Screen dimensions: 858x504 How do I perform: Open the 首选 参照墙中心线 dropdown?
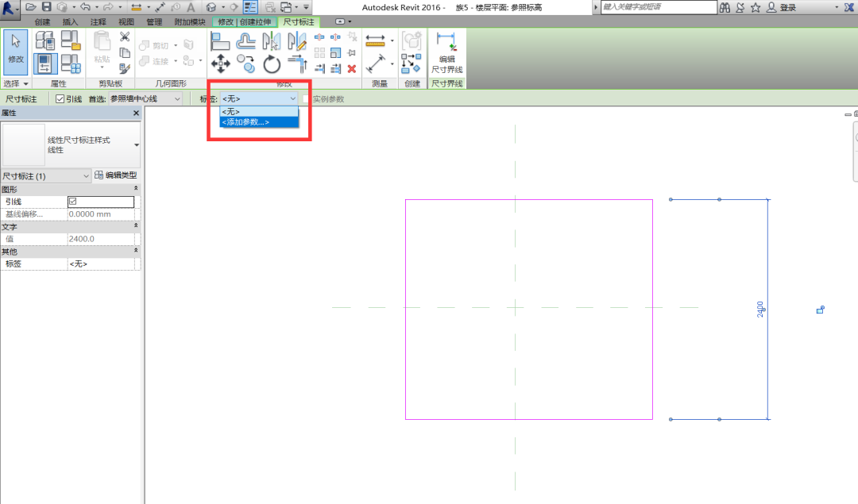[145, 99]
